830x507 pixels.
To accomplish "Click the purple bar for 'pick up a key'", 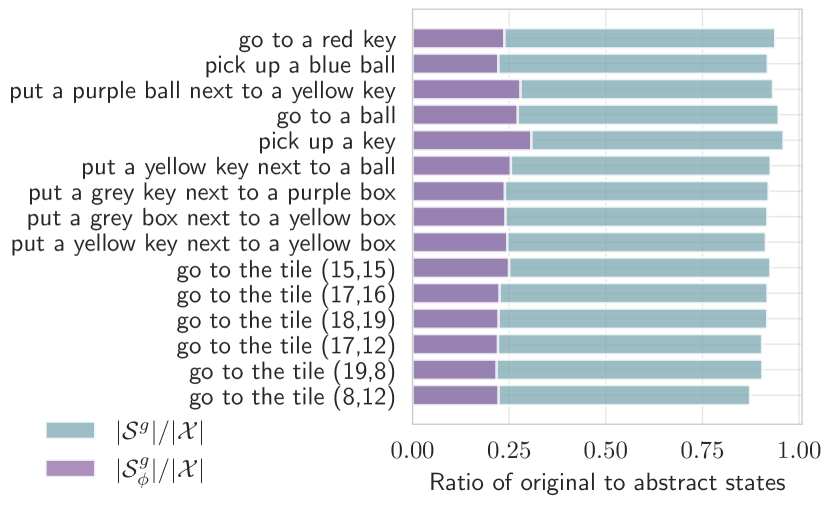I will click(x=472, y=140).
